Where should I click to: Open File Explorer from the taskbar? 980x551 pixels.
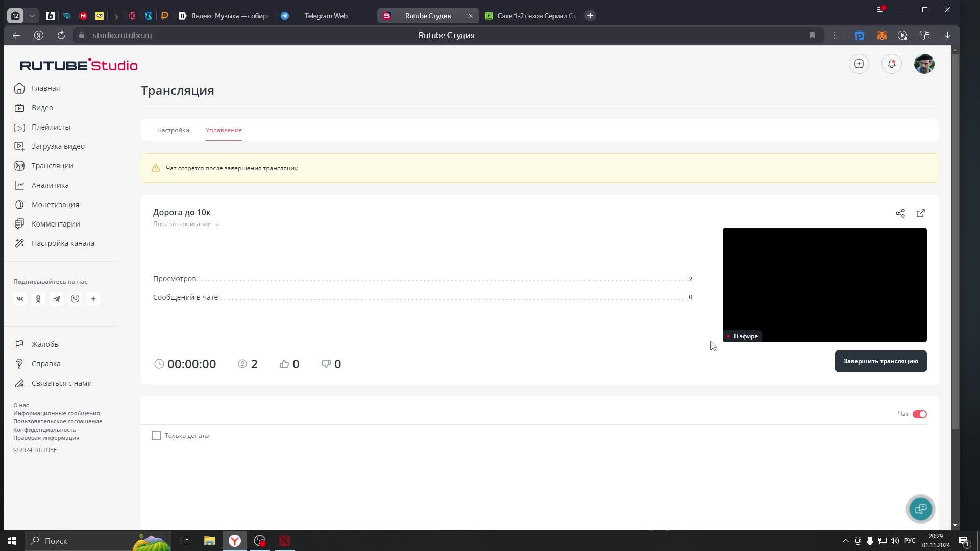click(209, 541)
